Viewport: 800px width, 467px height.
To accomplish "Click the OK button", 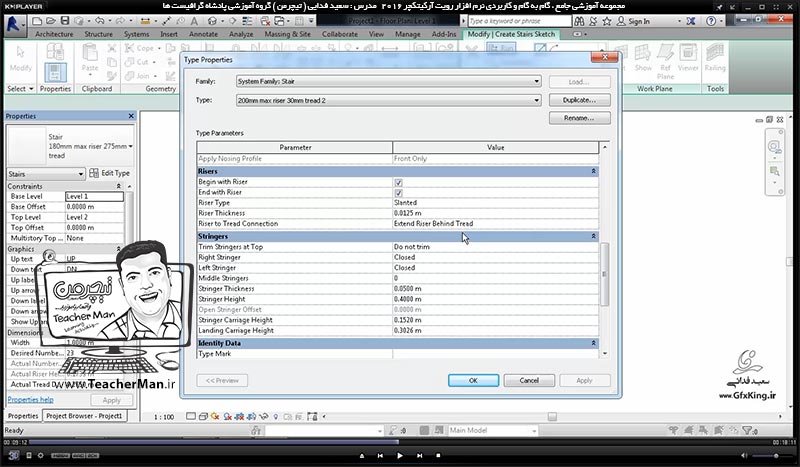I will pos(473,380).
